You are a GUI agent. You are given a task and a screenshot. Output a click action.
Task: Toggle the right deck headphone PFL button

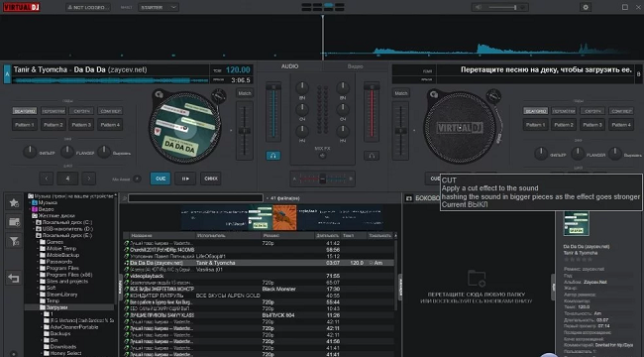tap(372, 156)
